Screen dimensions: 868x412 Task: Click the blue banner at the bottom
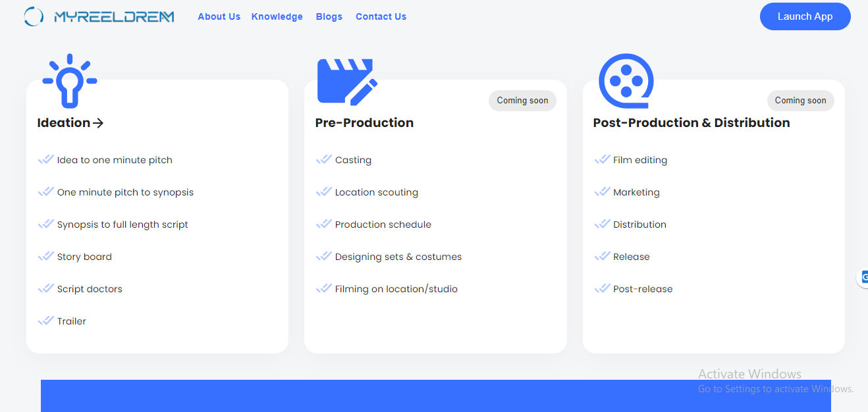[435, 396]
